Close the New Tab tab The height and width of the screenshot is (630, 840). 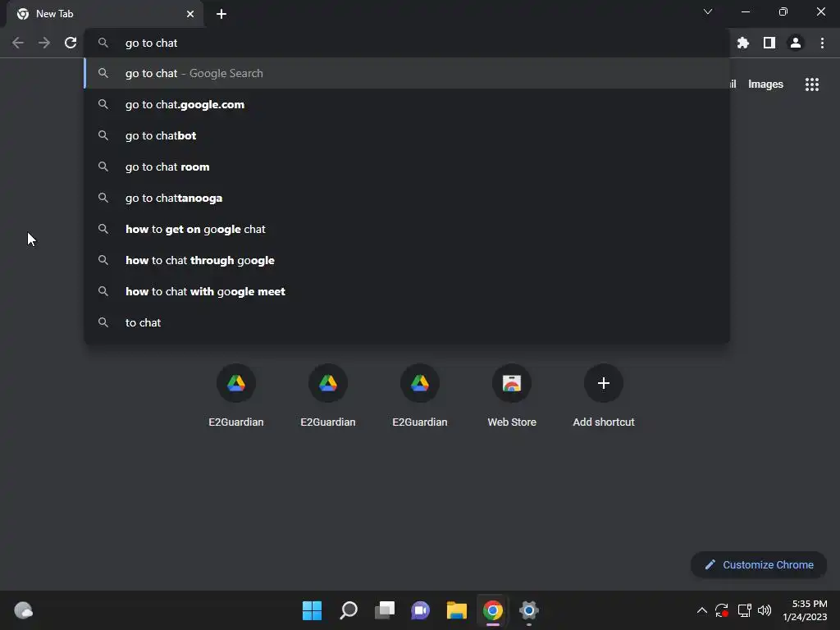pyautogui.click(x=190, y=14)
